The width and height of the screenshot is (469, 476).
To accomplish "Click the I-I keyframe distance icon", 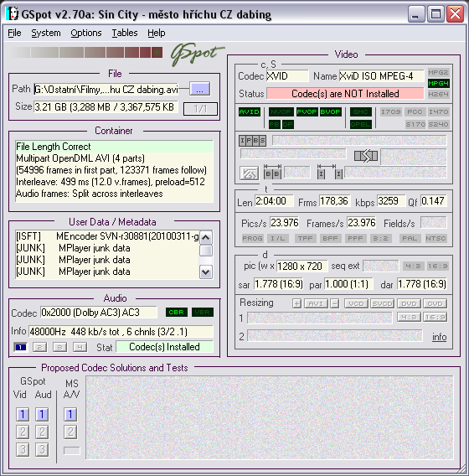I will click(330, 172).
